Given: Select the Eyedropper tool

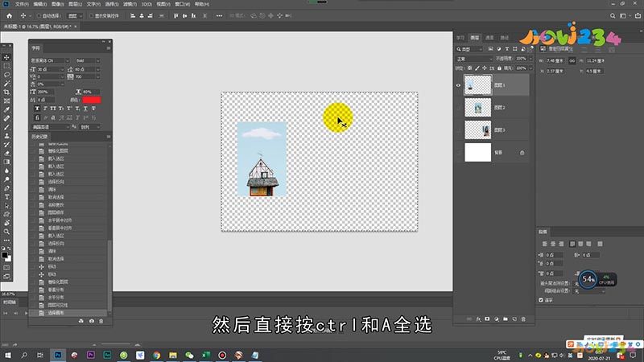Looking at the screenshot, I should pyautogui.click(x=6, y=109).
